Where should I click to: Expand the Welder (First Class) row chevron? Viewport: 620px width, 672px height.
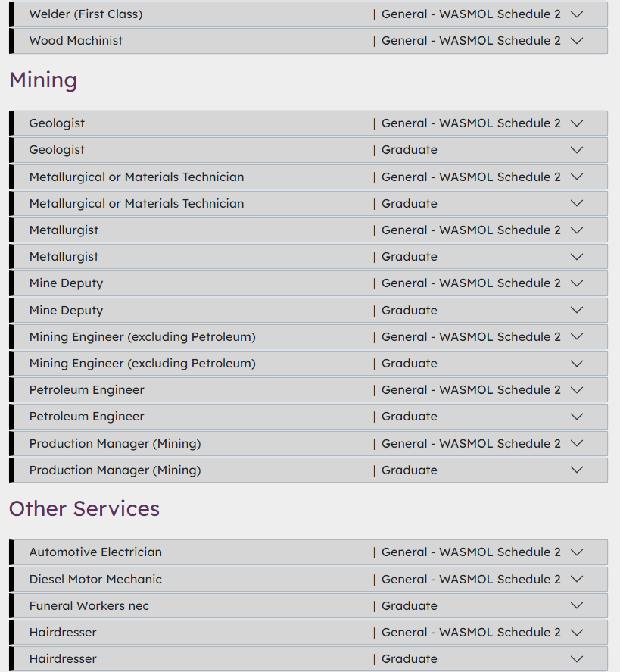[x=577, y=14]
